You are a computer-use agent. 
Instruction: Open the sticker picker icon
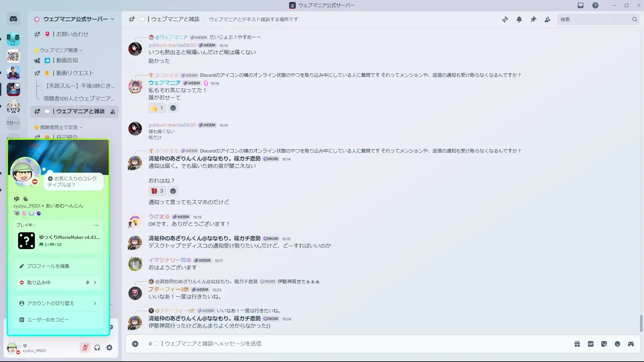604,344
